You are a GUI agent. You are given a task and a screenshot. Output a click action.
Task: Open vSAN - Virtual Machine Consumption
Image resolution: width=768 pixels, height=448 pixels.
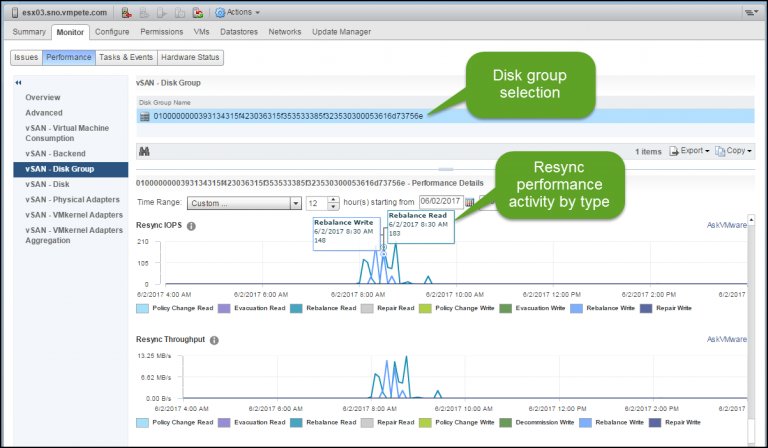pyautogui.click(x=67, y=133)
